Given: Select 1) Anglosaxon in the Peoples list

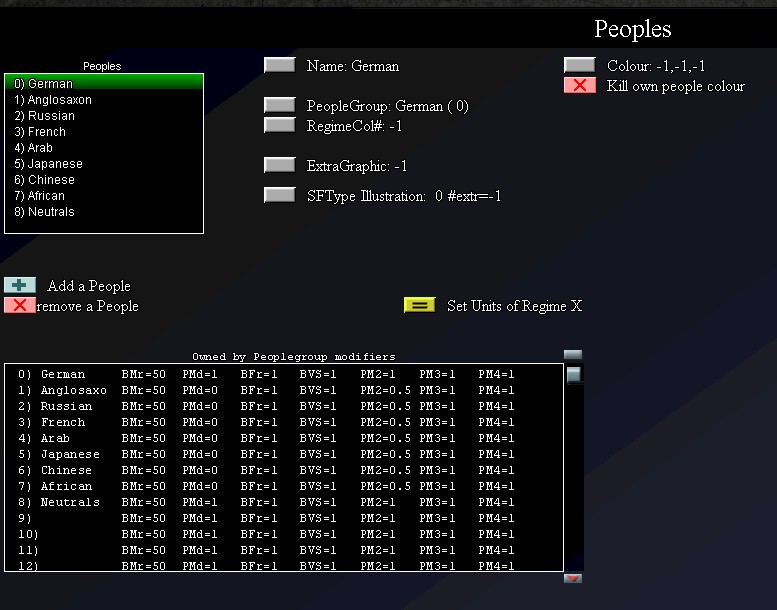Looking at the screenshot, I should (x=104, y=100).
